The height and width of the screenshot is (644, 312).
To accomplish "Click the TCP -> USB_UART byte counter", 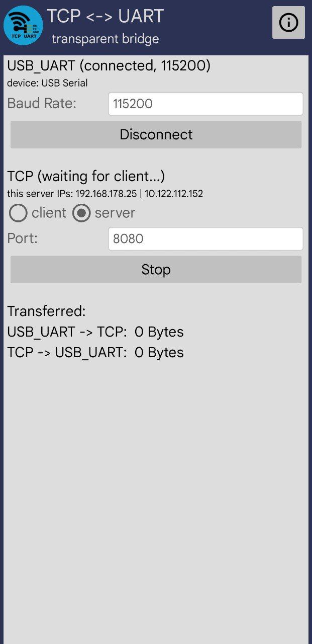I will pyautogui.click(x=95, y=353).
